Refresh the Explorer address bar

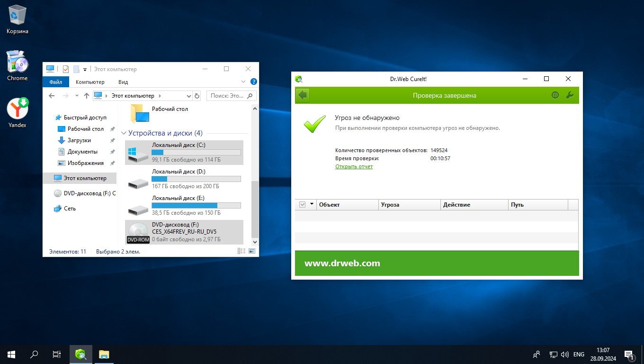coord(197,96)
